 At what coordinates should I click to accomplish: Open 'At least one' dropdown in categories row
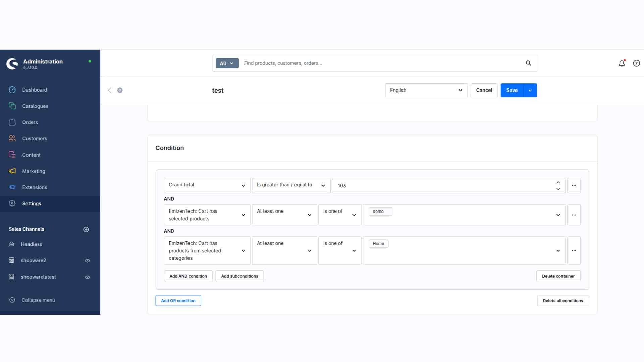tap(284, 251)
